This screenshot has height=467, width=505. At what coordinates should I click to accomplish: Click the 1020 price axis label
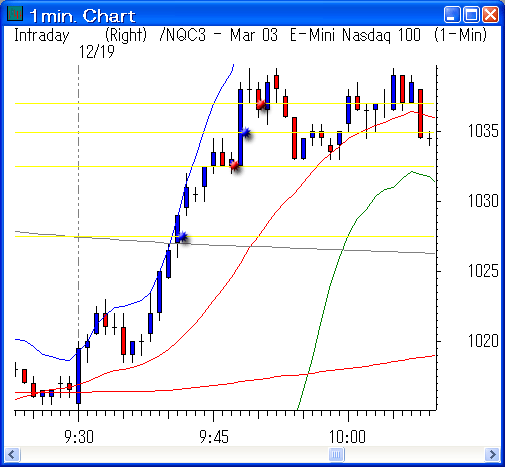coord(483,341)
